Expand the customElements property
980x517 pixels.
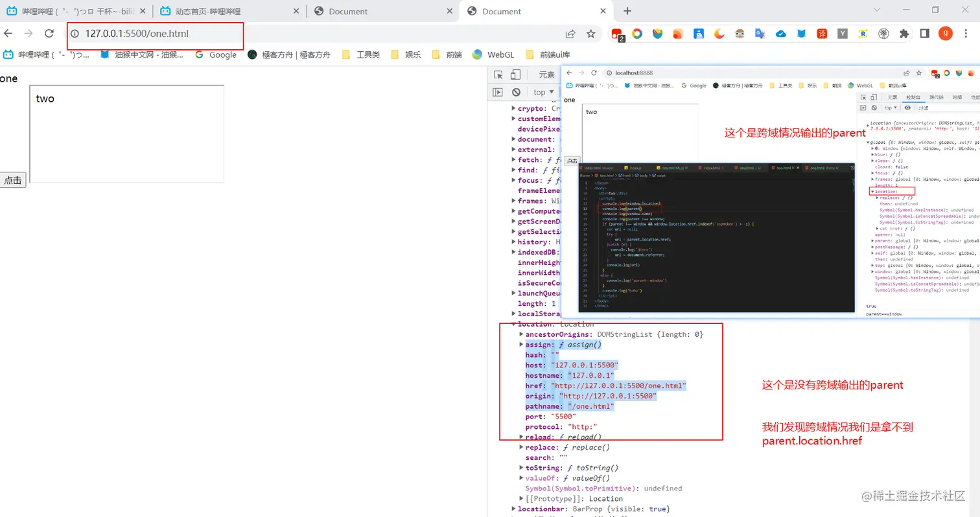[514, 119]
